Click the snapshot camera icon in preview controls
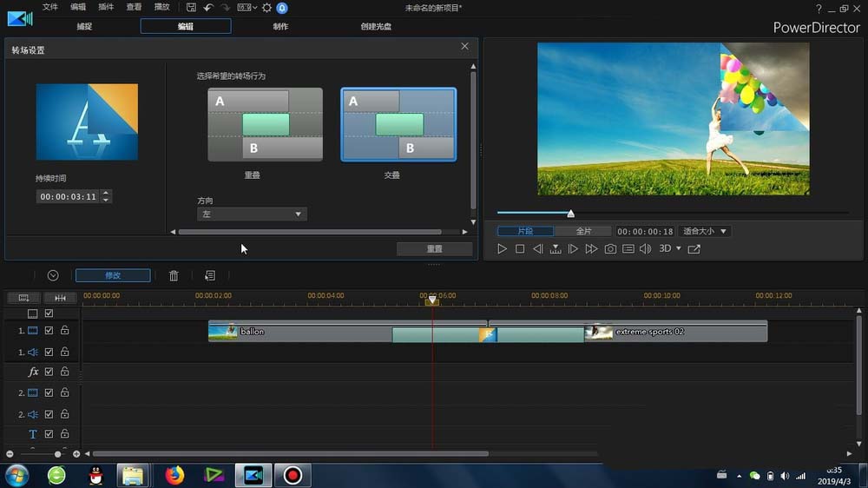The image size is (868, 488). 610,249
